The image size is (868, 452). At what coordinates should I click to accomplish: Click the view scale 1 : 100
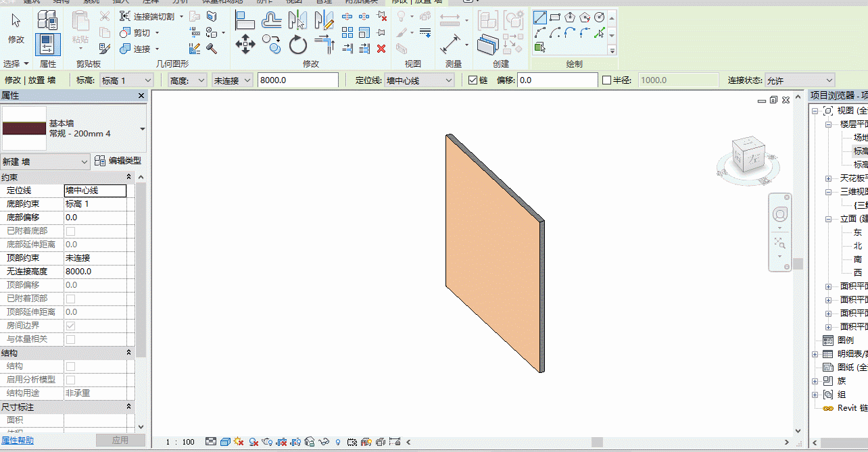coord(180,442)
